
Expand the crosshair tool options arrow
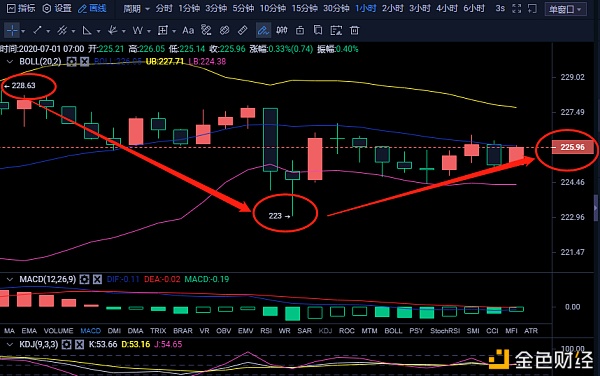click(23, 31)
